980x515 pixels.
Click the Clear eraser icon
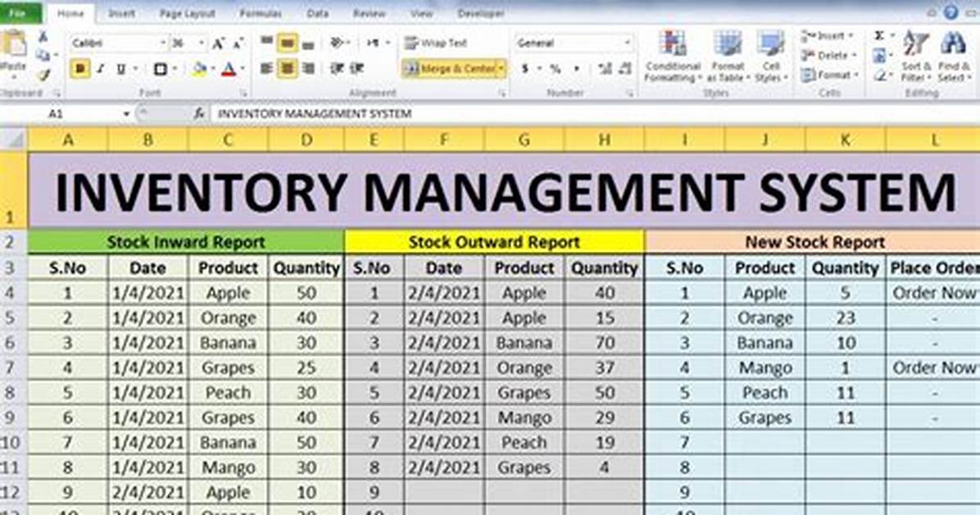[879, 75]
